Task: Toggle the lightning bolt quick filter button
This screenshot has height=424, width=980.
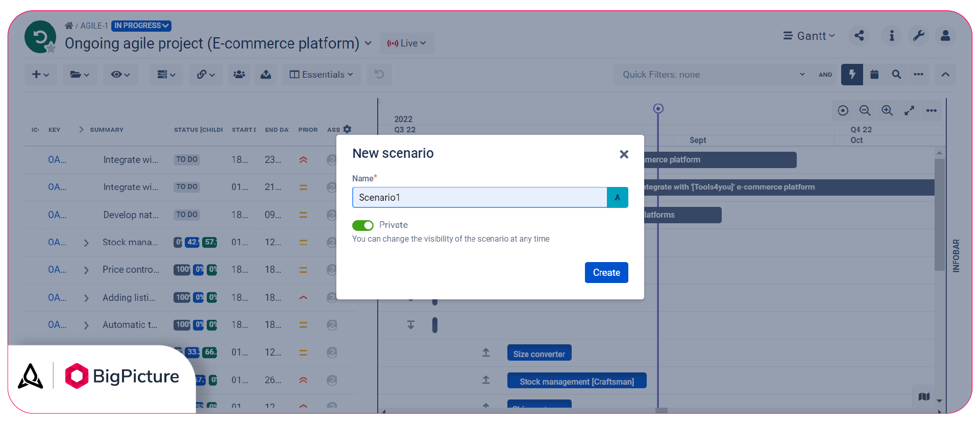Action: [852, 75]
